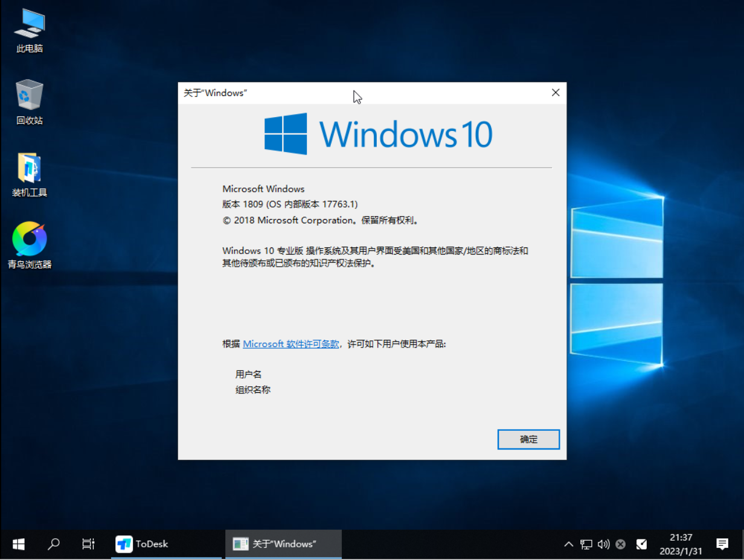Image resolution: width=744 pixels, height=560 pixels.
Task: Click the gray circled X tray icon
Action: (620, 544)
